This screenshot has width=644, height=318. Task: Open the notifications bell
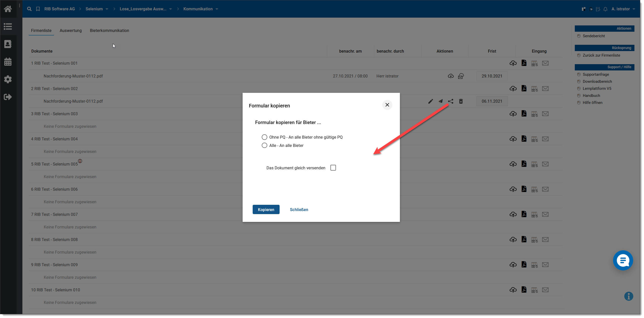(605, 9)
